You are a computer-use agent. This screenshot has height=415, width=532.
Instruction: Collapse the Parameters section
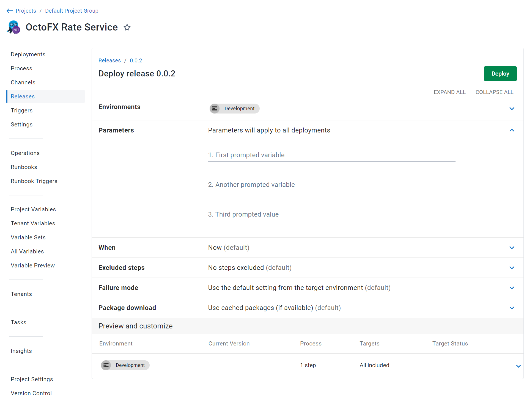tap(512, 130)
